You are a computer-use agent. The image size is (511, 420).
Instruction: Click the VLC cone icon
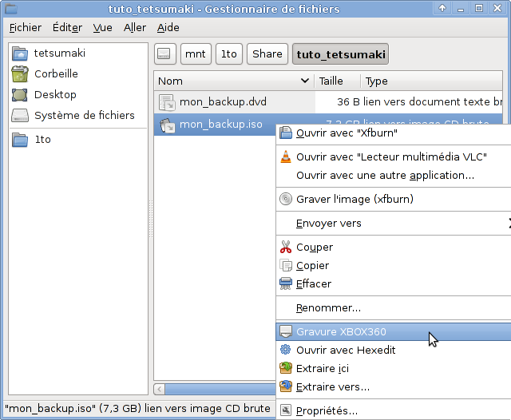click(x=286, y=157)
